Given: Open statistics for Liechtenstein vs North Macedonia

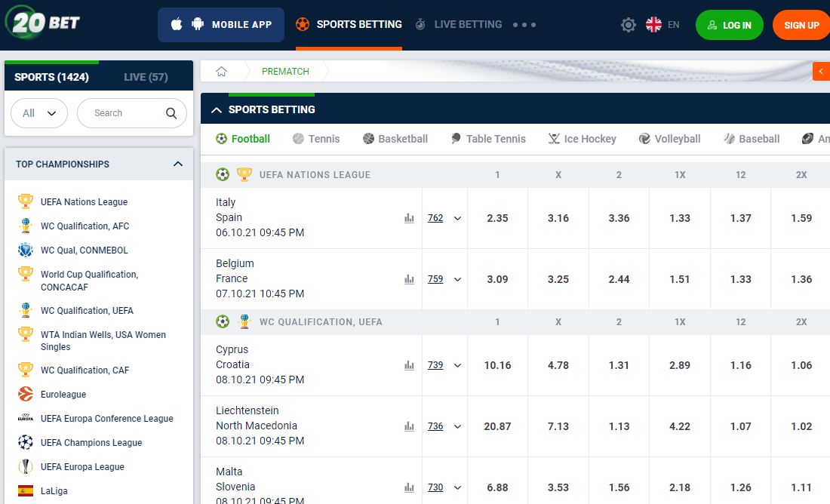Looking at the screenshot, I should (409, 426).
